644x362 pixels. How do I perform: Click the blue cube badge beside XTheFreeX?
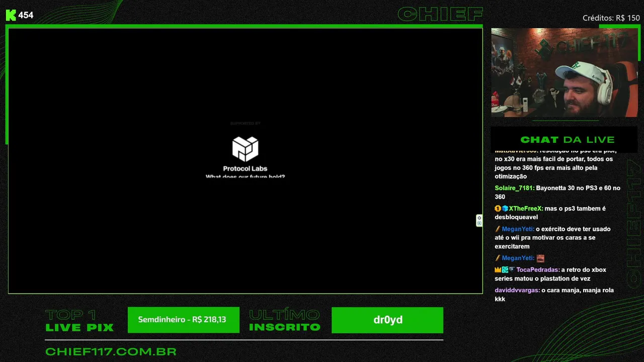tap(505, 208)
